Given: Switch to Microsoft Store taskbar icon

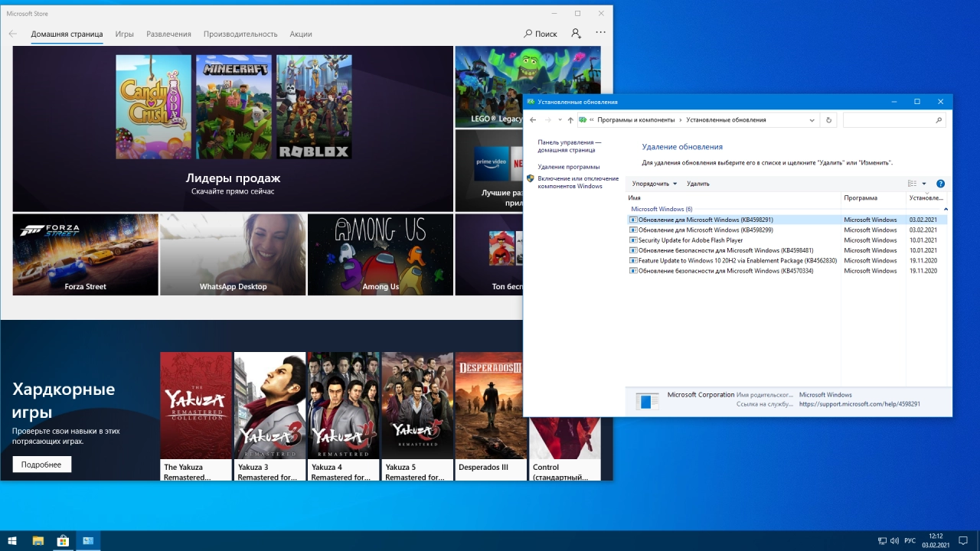Looking at the screenshot, I should click(63, 541).
